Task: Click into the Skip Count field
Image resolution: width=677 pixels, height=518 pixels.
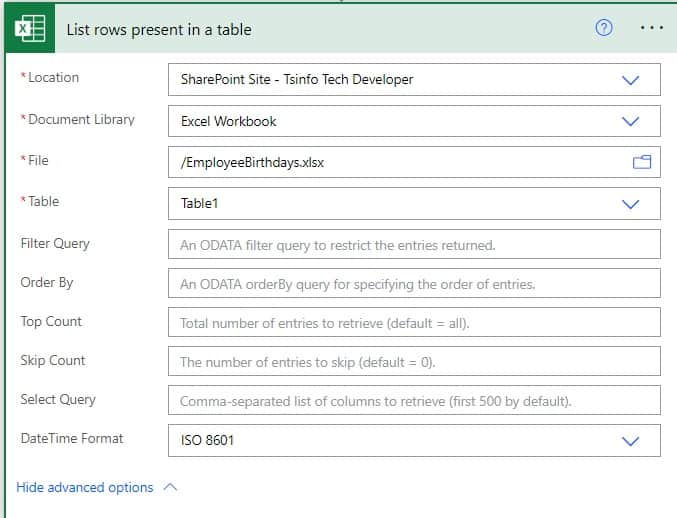Action: click(414, 361)
